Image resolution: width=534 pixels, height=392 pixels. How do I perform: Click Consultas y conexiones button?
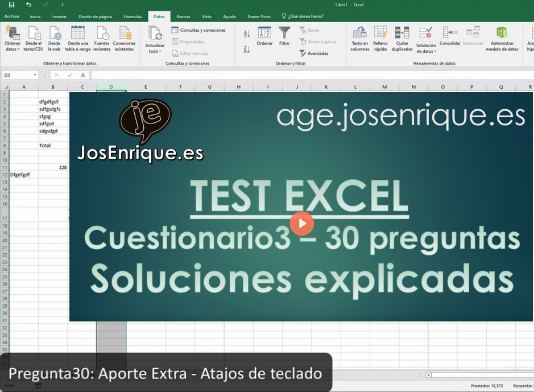pos(198,30)
